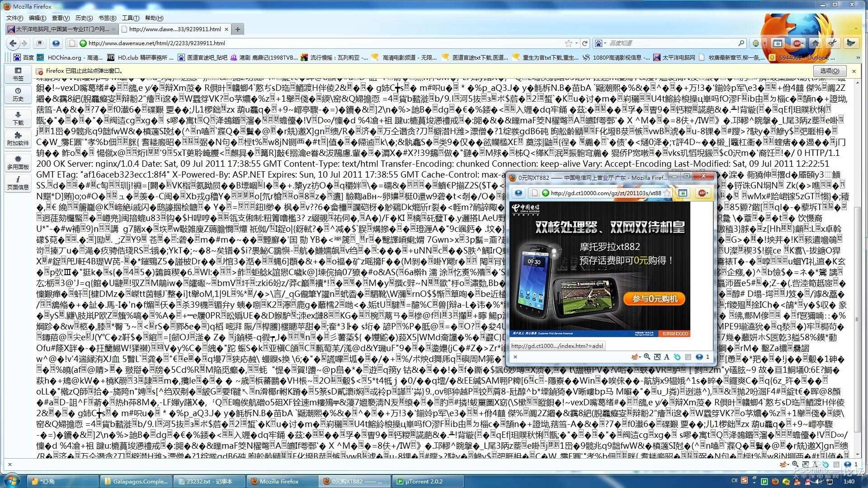Open the Adblock Plus ABP toolbar icon

[x=797, y=43]
